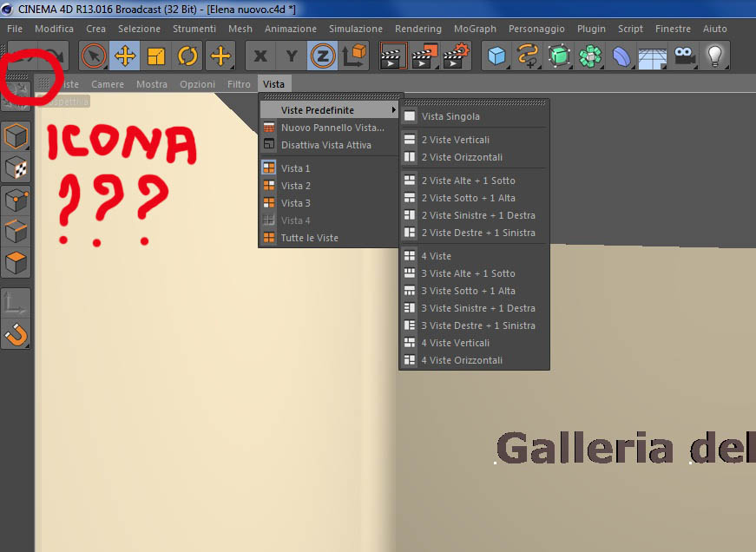The width and height of the screenshot is (756, 552).
Task: Switch to Polygons mode cube icon
Action: click(16, 263)
